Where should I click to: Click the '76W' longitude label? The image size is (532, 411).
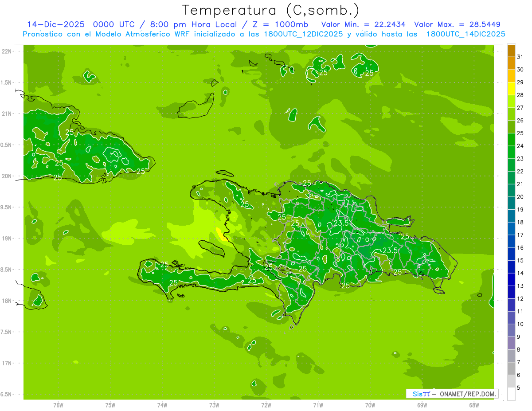(58, 405)
